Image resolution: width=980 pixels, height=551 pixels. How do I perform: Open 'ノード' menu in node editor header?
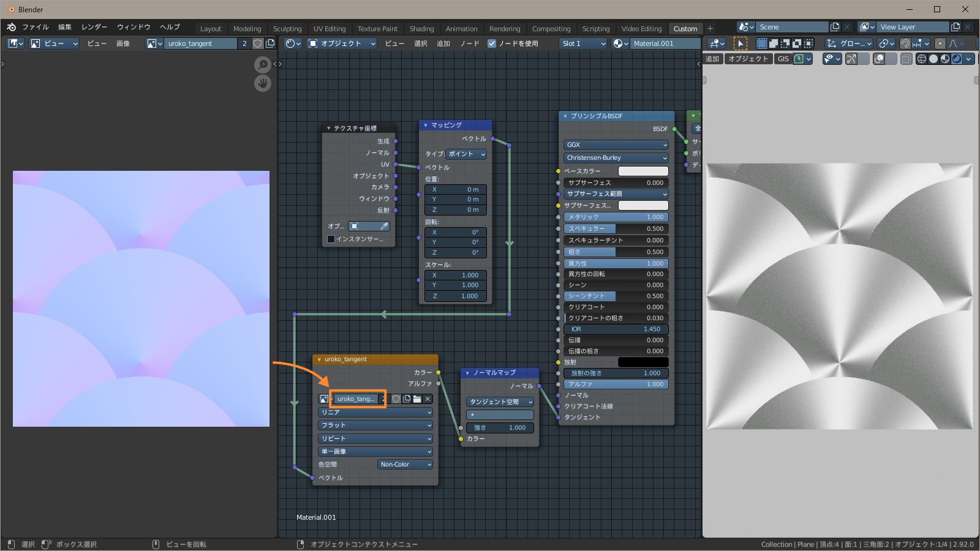click(x=470, y=43)
